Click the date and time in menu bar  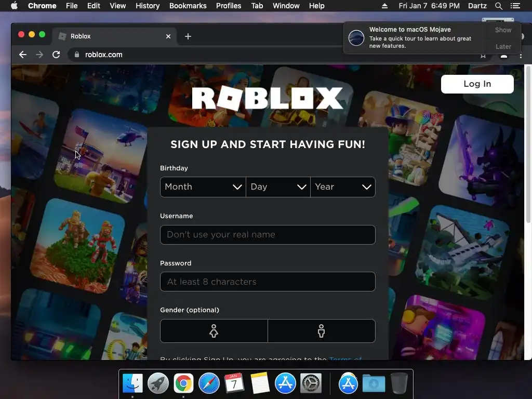tap(429, 6)
